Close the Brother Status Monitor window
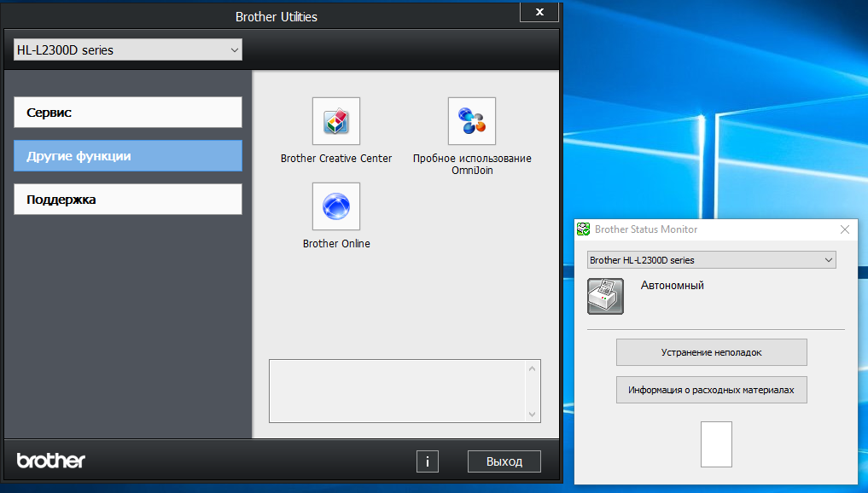The width and height of the screenshot is (868, 493). click(x=845, y=229)
